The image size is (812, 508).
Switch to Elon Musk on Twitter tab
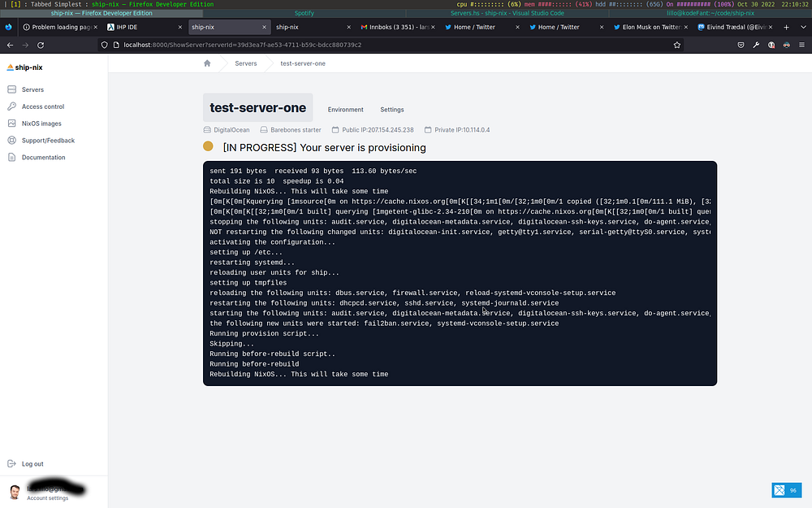point(650,27)
